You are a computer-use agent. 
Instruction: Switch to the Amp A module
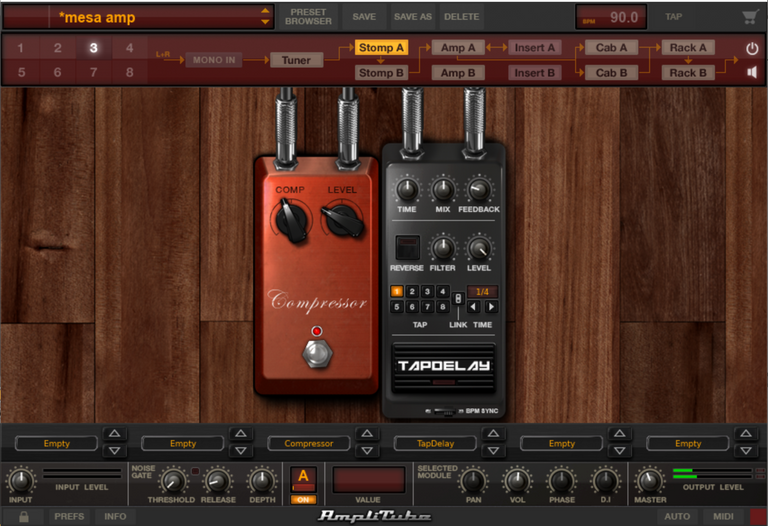[x=458, y=48]
